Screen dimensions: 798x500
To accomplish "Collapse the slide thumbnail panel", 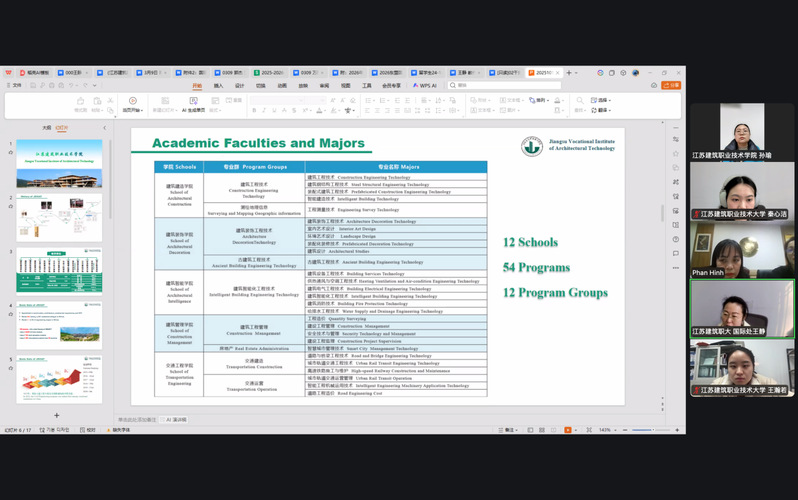I will click(x=104, y=127).
